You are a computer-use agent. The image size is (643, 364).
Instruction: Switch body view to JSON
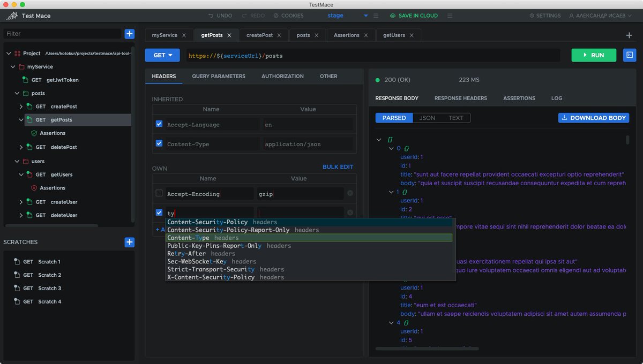click(427, 118)
